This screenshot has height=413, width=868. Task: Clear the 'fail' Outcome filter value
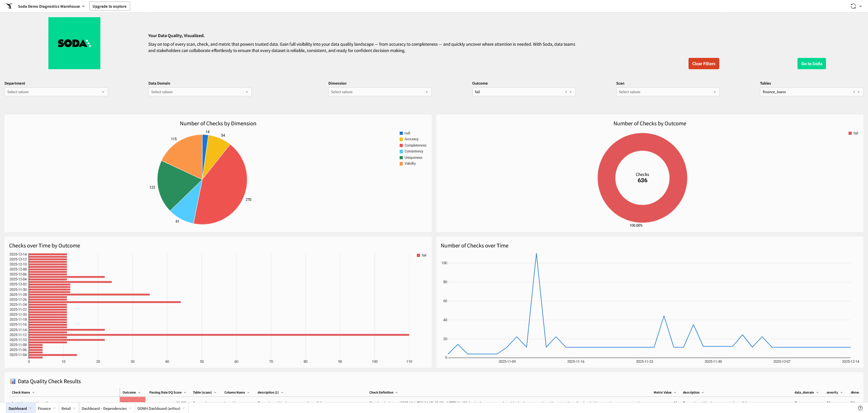tap(566, 92)
